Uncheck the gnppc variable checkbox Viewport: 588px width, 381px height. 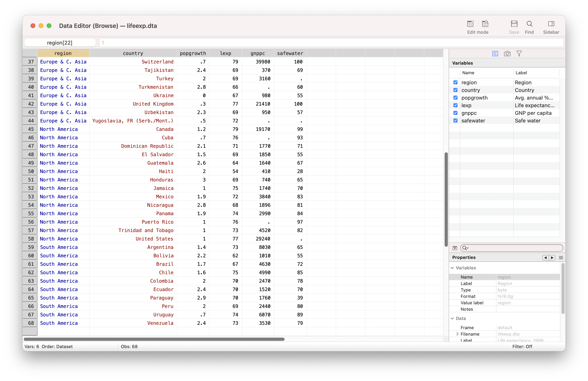(455, 113)
